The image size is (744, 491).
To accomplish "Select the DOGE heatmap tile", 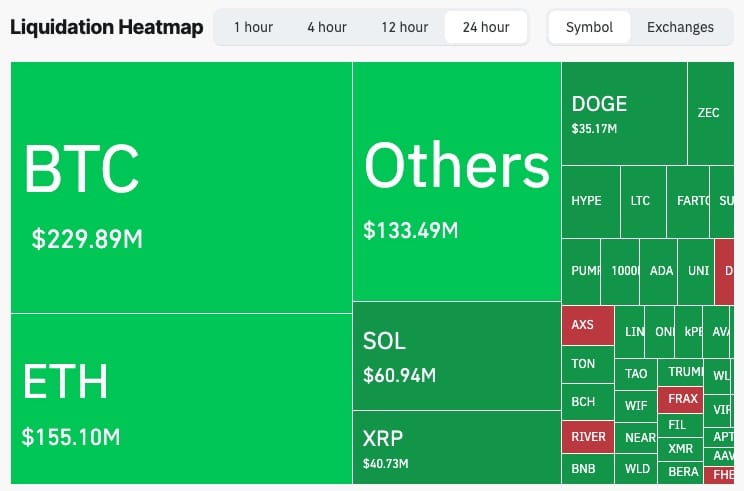I will click(624, 113).
